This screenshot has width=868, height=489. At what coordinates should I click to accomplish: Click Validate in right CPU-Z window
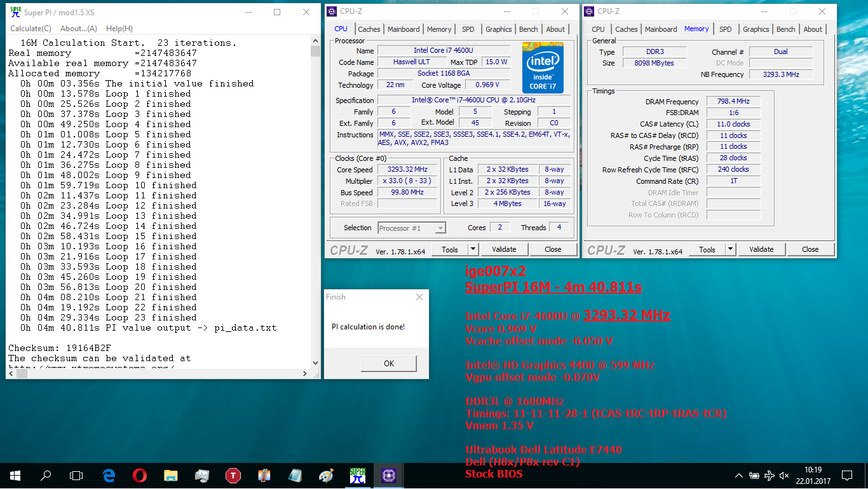762,249
